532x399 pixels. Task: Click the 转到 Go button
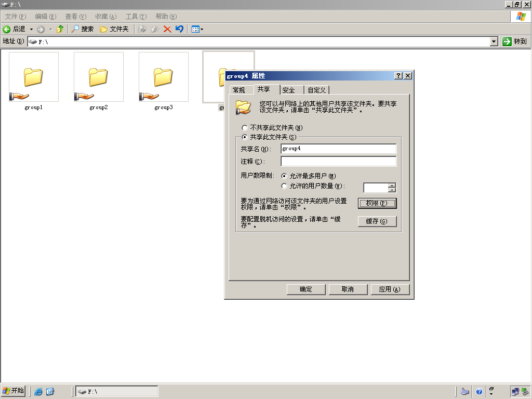[x=515, y=42]
